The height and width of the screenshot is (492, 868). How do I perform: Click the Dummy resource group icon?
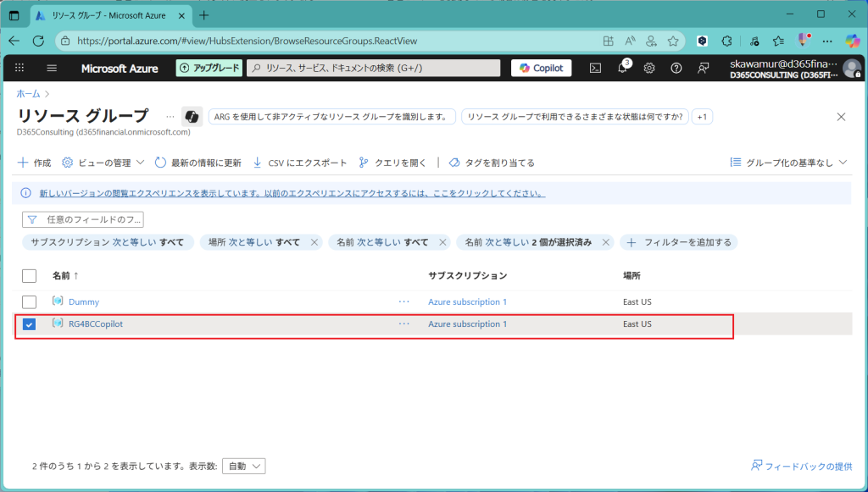click(x=58, y=301)
